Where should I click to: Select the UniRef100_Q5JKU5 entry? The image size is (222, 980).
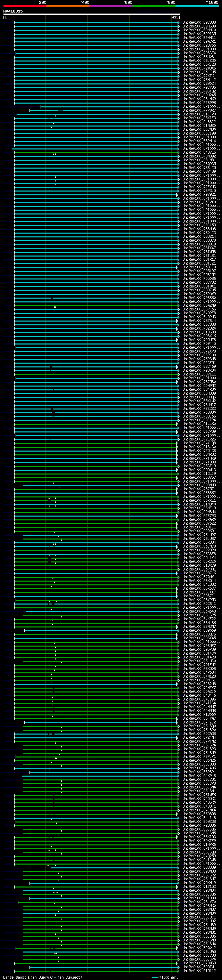point(199,72)
